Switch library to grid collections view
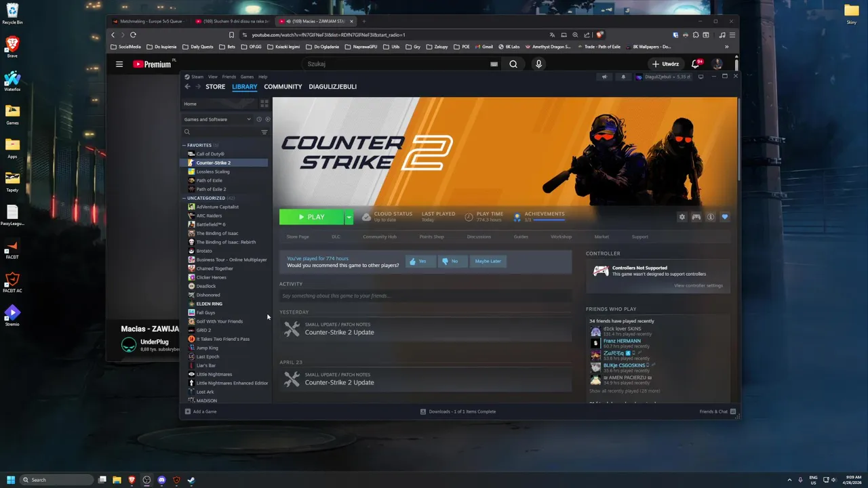This screenshot has height=488, width=868. (264, 104)
